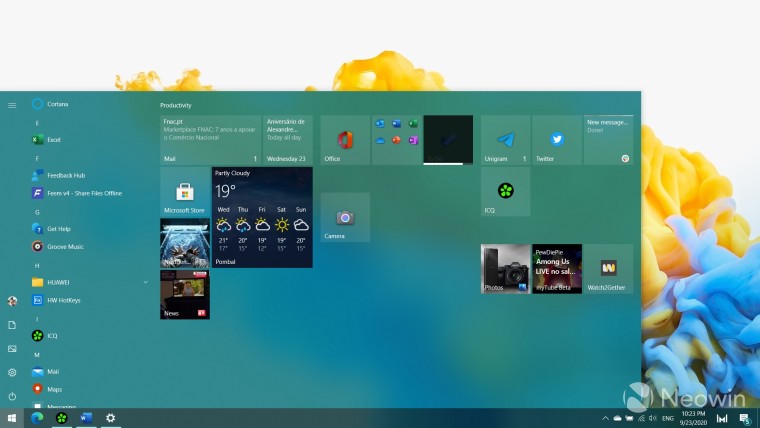Launch Groove Music
The width and height of the screenshot is (760, 428).
click(58, 247)
